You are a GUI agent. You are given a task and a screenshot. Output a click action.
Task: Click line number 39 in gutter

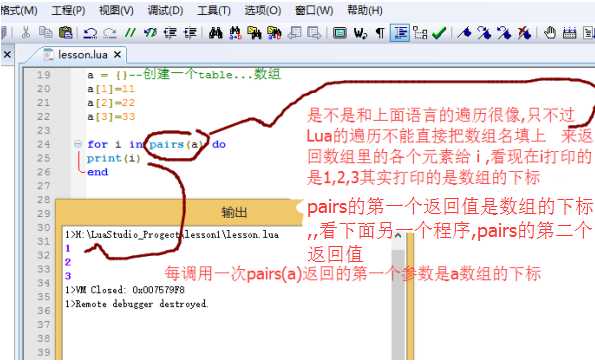click(x=43, y=352)
